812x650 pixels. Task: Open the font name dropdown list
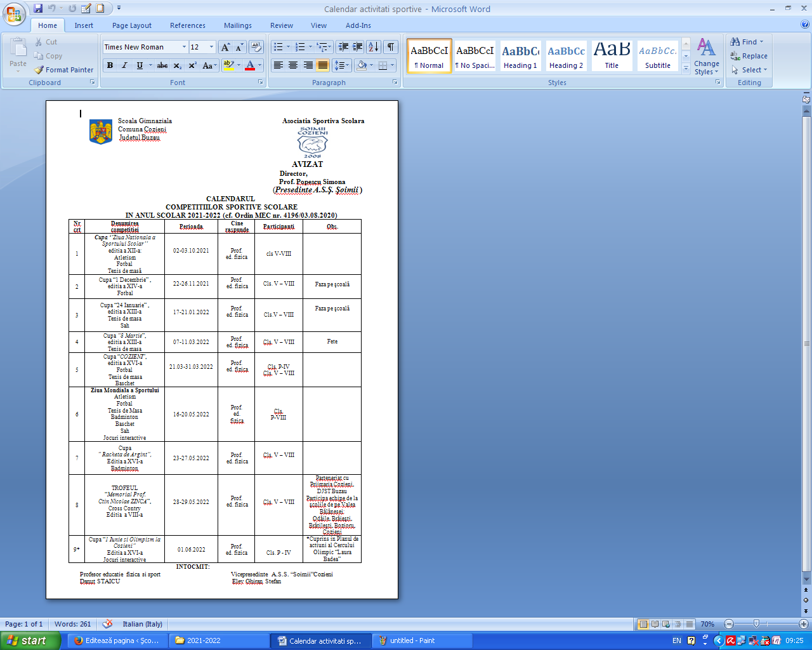point(184,47)
